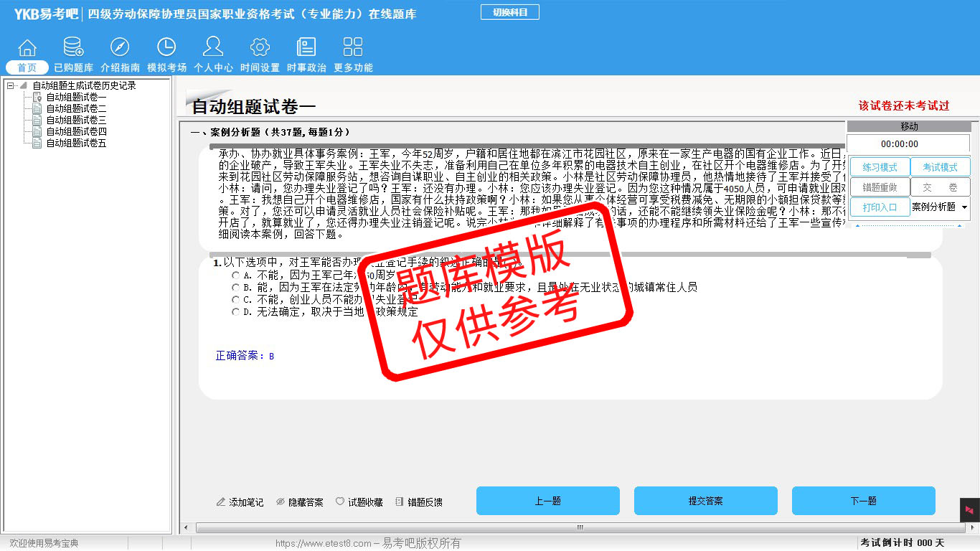This screenshot has height=551, width=980.
Task: Collapse the 自动组题生成试卷历史记录 tree node
Action: click(x=10, y=85)
